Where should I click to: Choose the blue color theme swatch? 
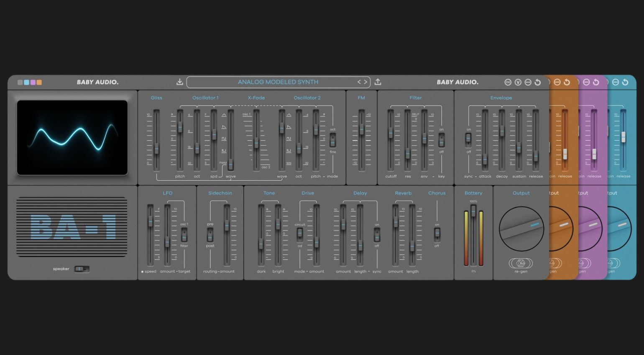click(x=26, y=82)
